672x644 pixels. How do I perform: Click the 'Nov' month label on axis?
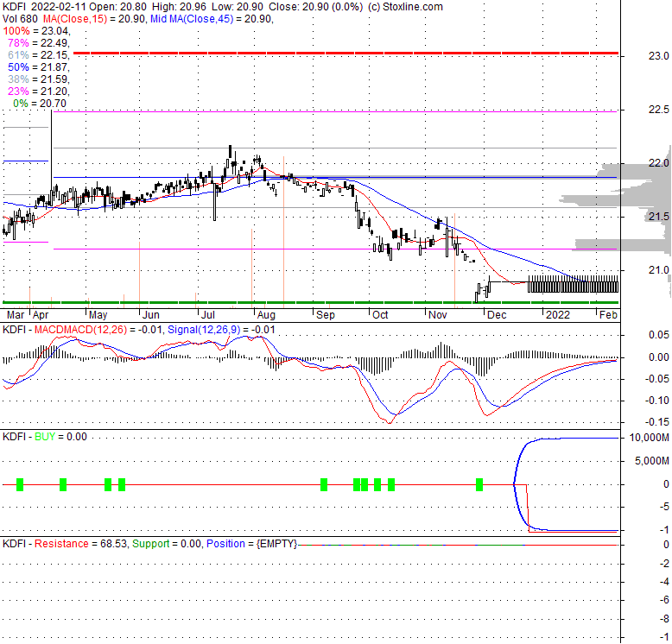[438, 315]
